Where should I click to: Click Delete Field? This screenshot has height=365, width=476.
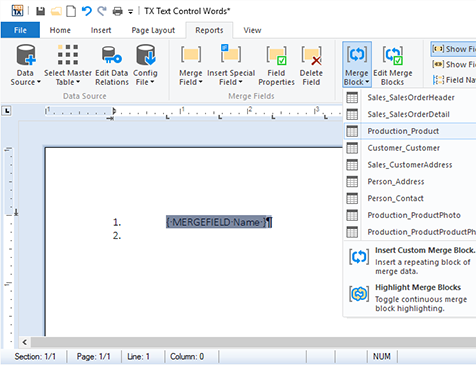311,65
